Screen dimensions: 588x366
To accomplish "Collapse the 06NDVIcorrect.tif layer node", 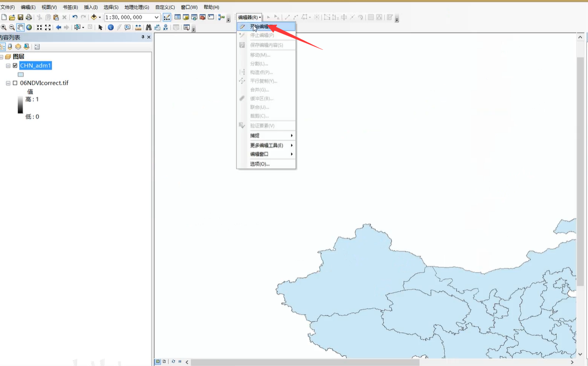I will (x=8, y=83).
